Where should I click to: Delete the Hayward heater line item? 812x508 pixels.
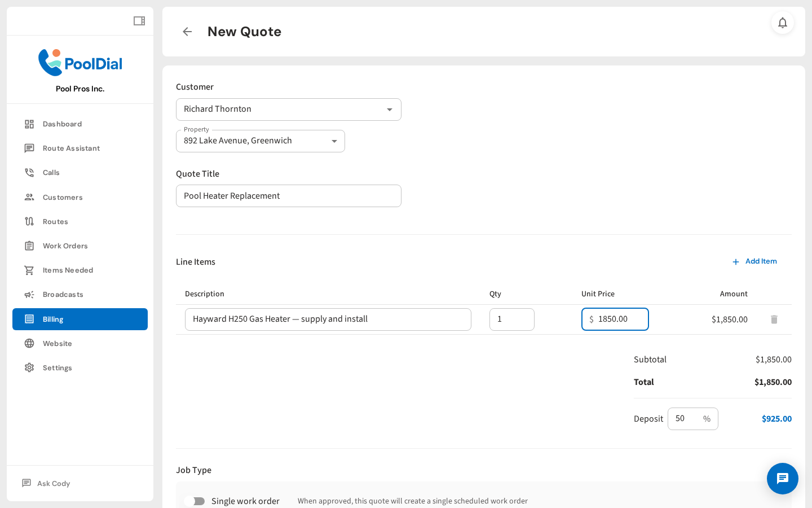pyautogui.click(x=774, y=319)
